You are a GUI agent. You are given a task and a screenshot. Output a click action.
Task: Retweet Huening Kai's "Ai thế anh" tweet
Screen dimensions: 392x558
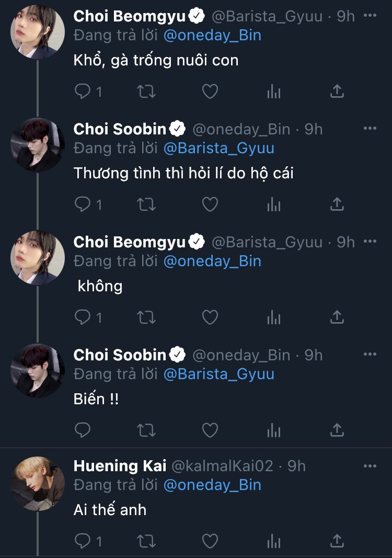coord(146,540)
